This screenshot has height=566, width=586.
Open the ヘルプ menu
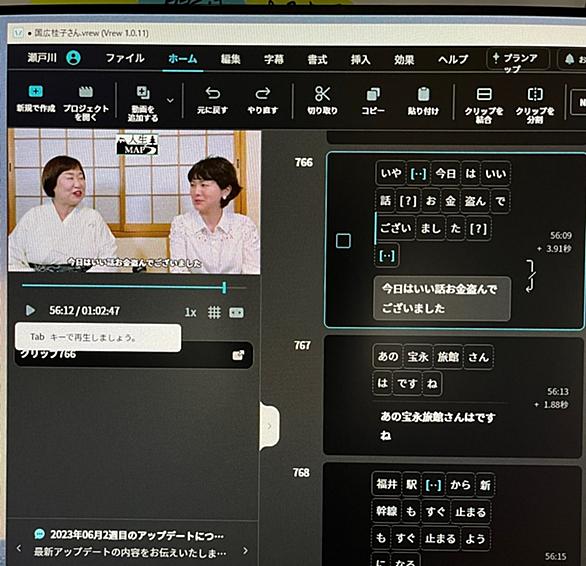pos(453,59)
